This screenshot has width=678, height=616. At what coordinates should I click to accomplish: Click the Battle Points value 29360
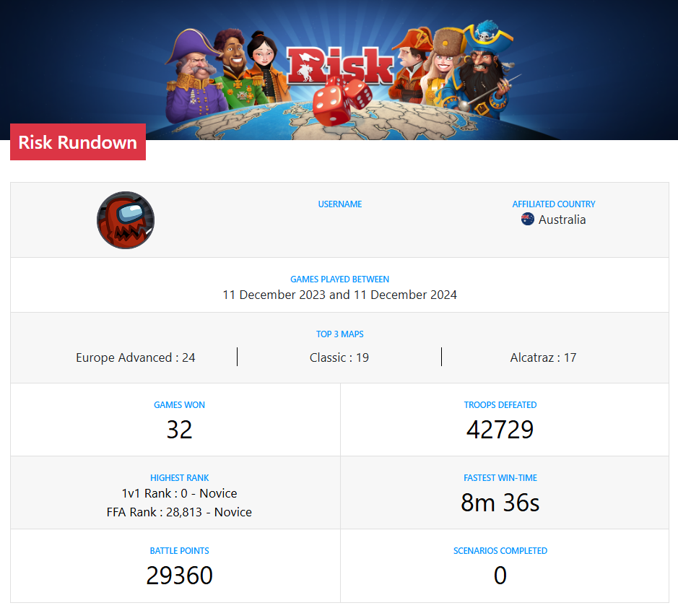click(180, 576)
